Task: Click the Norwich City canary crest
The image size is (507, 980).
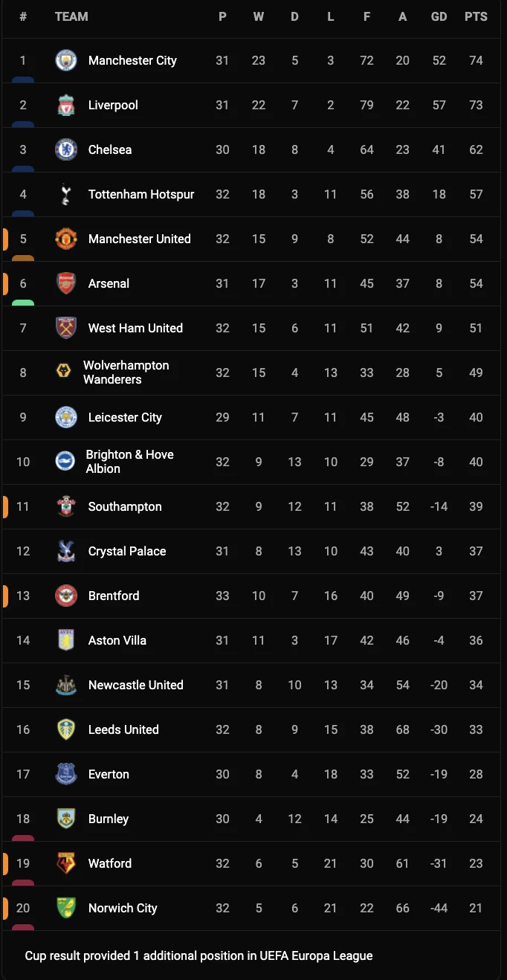Action: 66,908
